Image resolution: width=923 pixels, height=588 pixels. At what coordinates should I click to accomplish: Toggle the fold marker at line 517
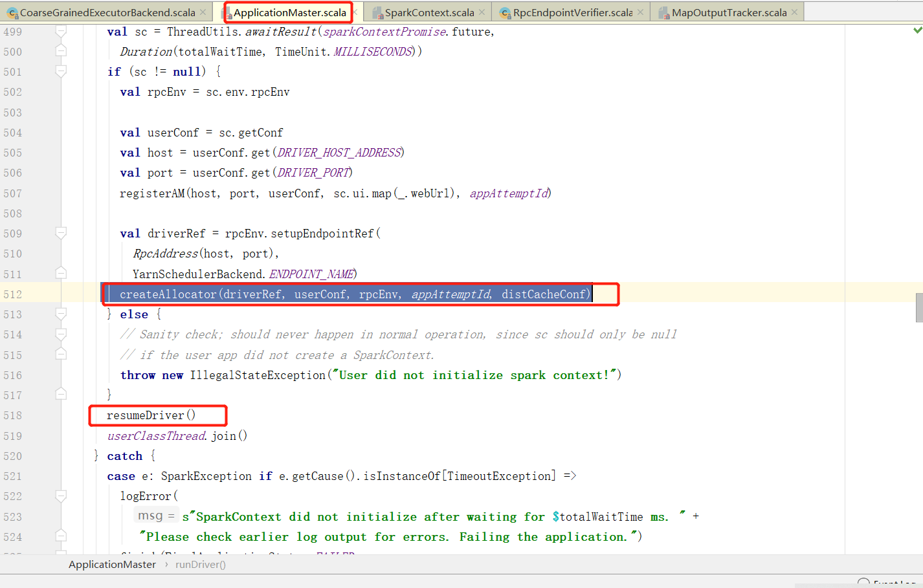pyautogui.click(x=61, y=395)
